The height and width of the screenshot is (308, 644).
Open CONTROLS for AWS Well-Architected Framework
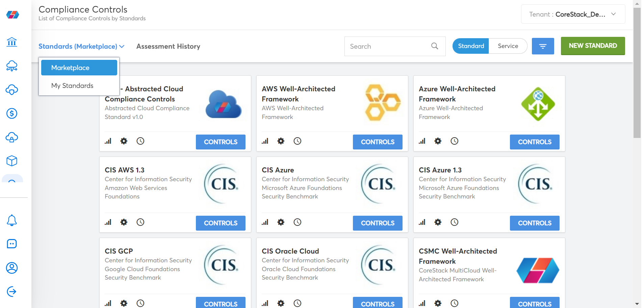(x=378, y=142)
